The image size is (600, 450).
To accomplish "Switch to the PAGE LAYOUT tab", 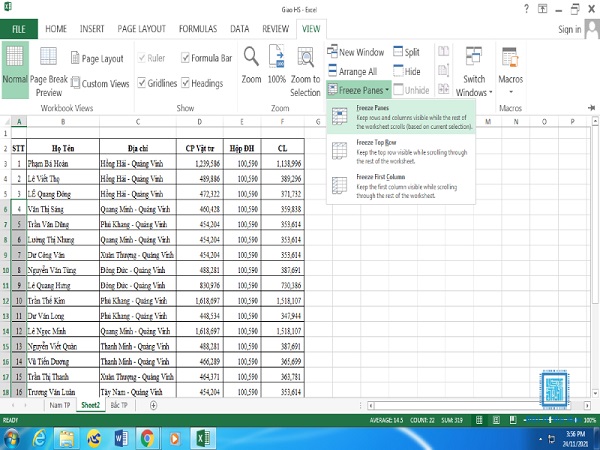I will point(141,29).
